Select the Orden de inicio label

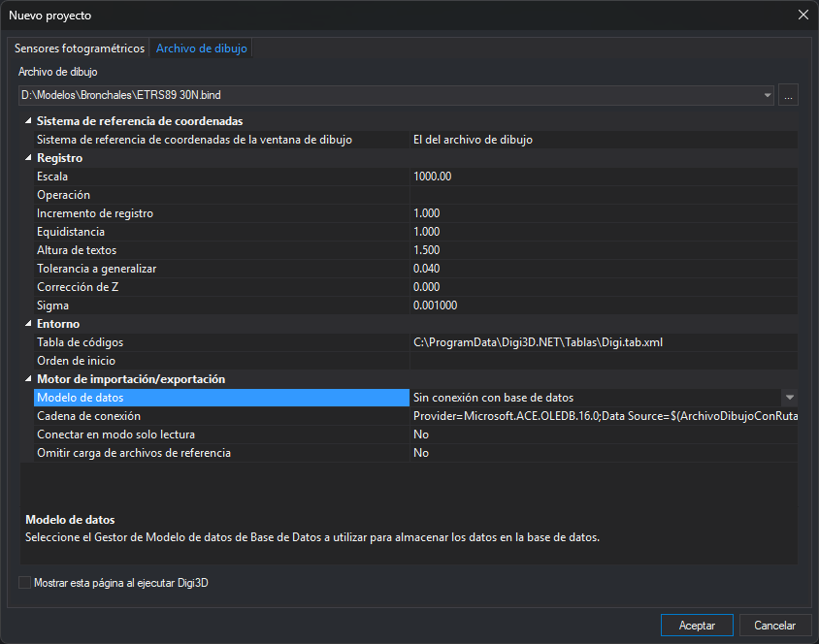[x=77, y=361]
